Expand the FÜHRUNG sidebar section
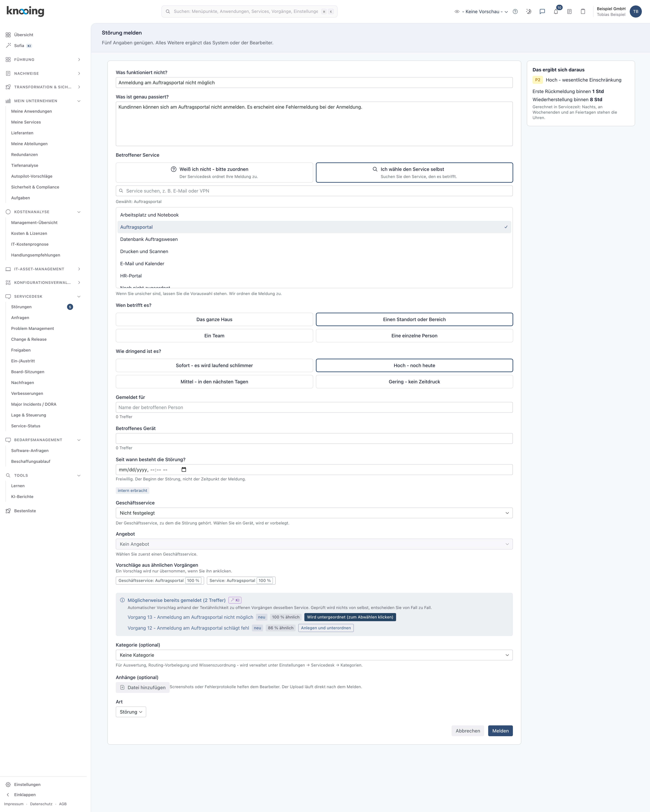This screenshot has height=812, width=650. coord(43,60)
